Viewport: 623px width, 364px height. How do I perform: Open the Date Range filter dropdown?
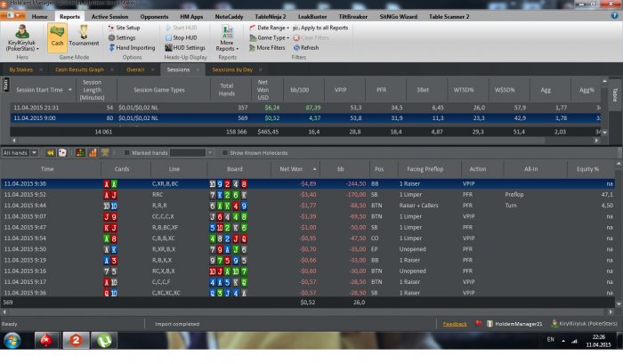coord(269,28)
